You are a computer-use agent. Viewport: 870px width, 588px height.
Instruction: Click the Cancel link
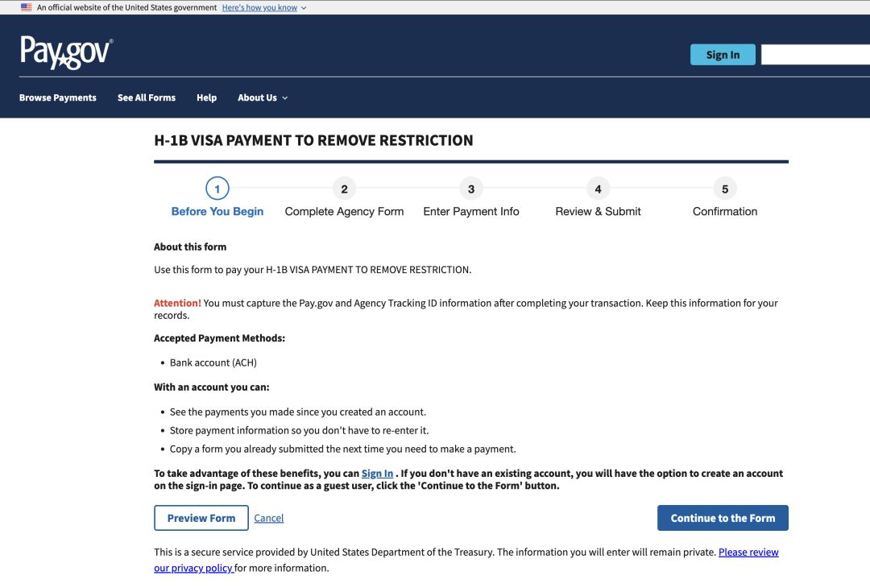(269, 518)
